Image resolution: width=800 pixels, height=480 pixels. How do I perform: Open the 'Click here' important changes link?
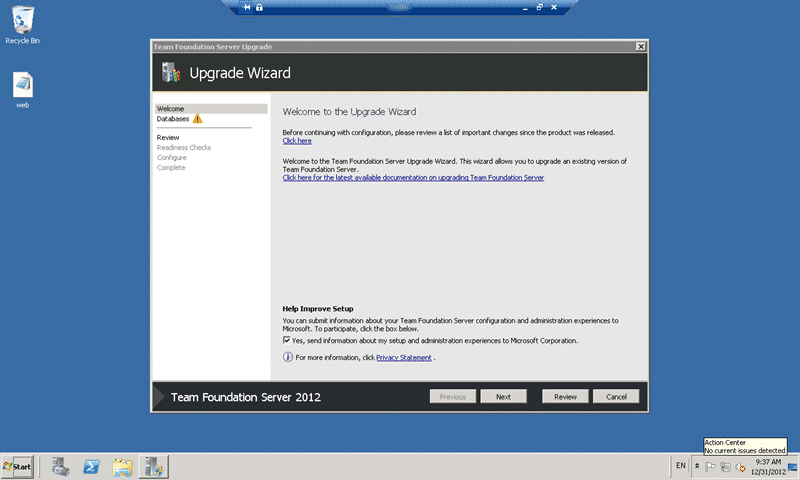click(297, 141)
